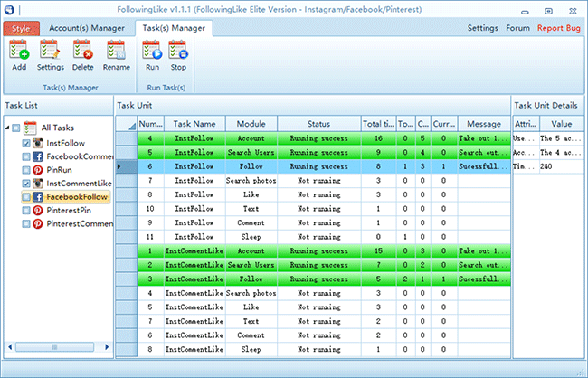Open the Style tab
Screen dimensions: 588x378
(x=21, y=28)
